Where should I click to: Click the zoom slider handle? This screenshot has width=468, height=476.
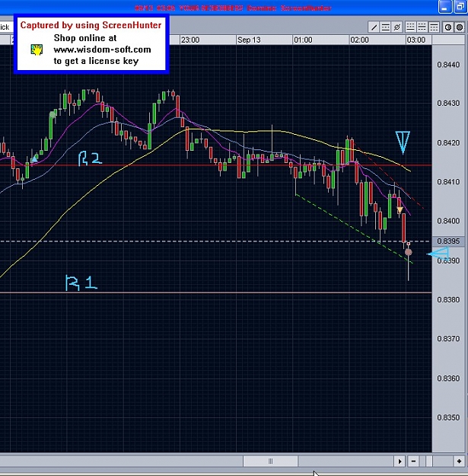pyautogui.click(x=429, y=462)
